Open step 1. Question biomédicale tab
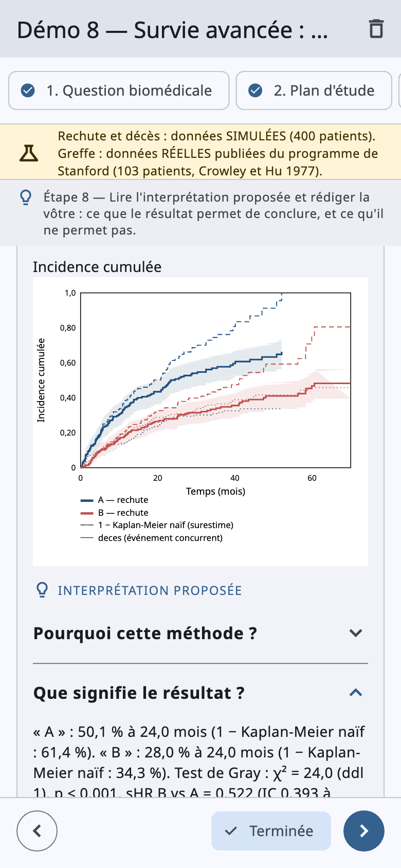The height and width of the screenshot is (868, 401). 119,91
